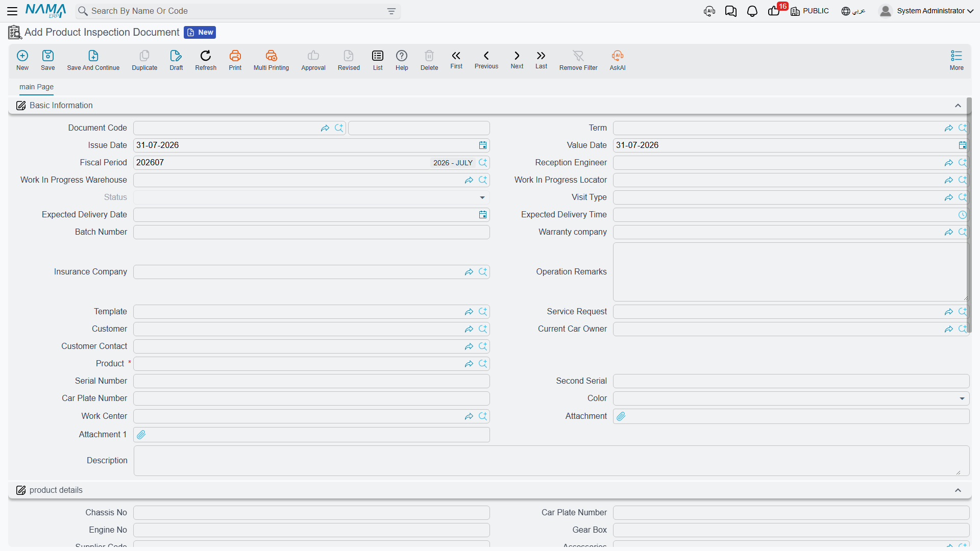Open Multi Printing

(271, 60)
